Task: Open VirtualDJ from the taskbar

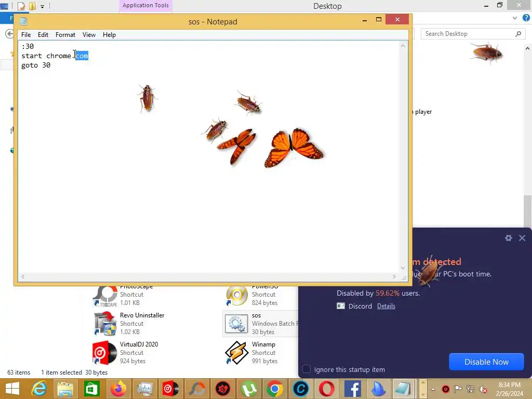Action: point(170,389)
